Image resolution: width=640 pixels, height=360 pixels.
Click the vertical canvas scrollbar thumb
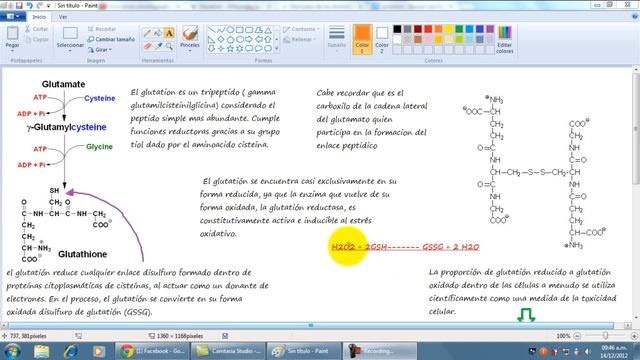tap(636, 129)
